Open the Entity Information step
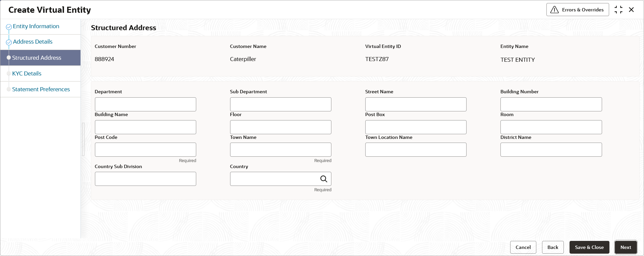The image size is (644, 256). (36, 26)
